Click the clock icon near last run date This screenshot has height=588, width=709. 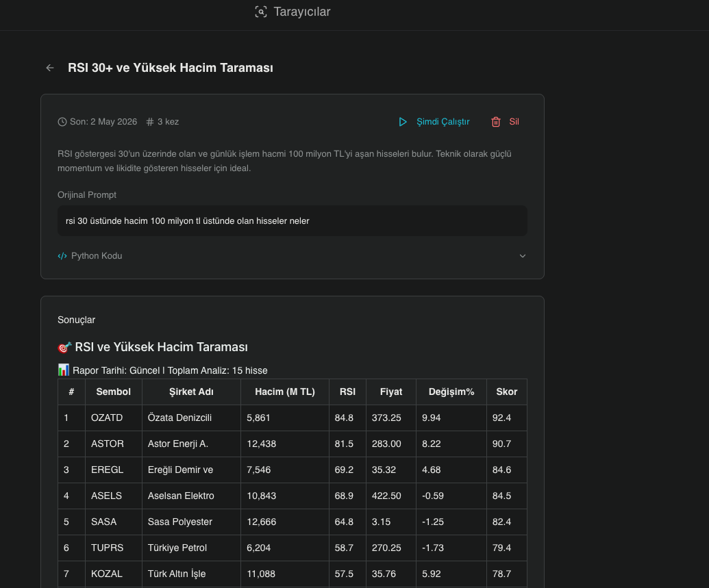pyautogui.click(x=62, y=122)
